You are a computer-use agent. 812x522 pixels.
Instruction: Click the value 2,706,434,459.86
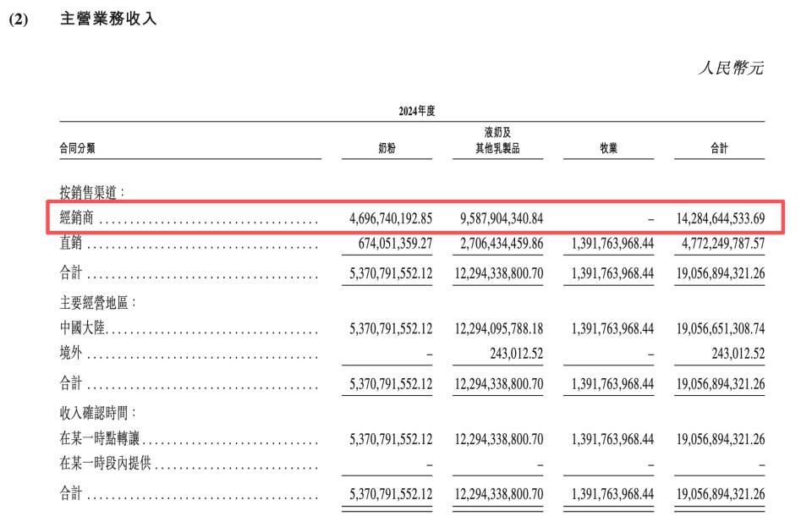point(501,245)
